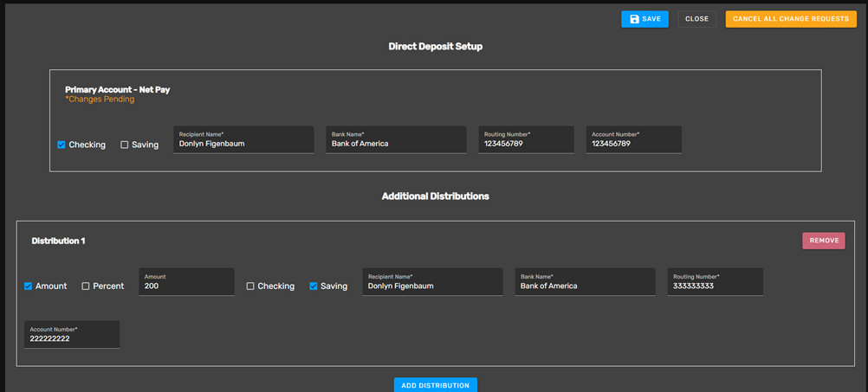Viewport: 868px width, 392px height.
Task: Add a new distribution
Action: pos(435,385)
